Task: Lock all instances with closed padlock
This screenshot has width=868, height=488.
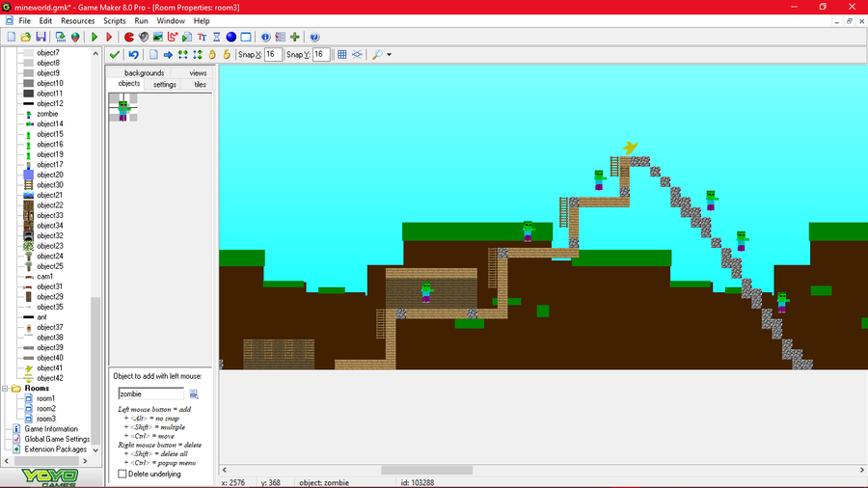Action: [212, 55]
